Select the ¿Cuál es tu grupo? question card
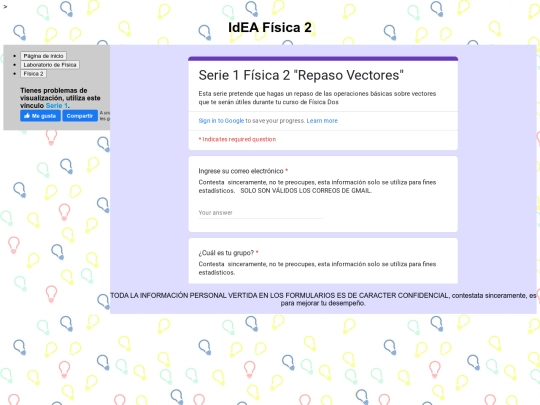The width and height of the screenshot is (540, 405). point(323,261)
